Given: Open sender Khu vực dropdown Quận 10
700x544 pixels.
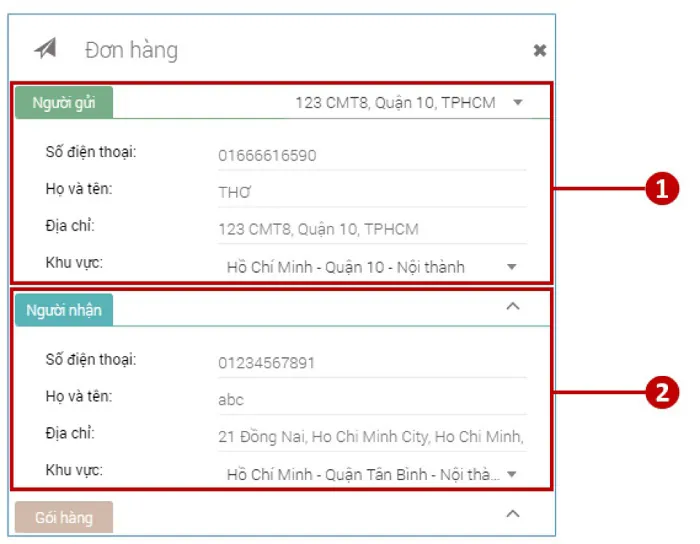Looking at the screenshot, I should tap(372, 267).
